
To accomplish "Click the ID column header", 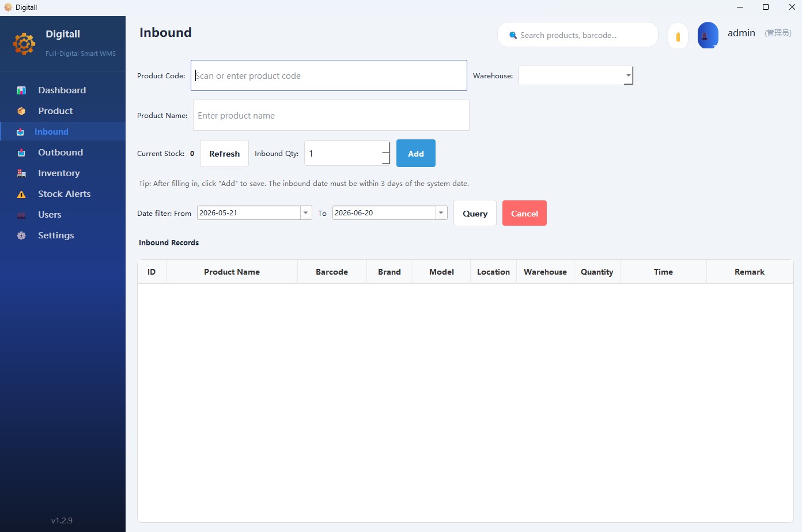I will pyautogui.click(x=152, y=272).
